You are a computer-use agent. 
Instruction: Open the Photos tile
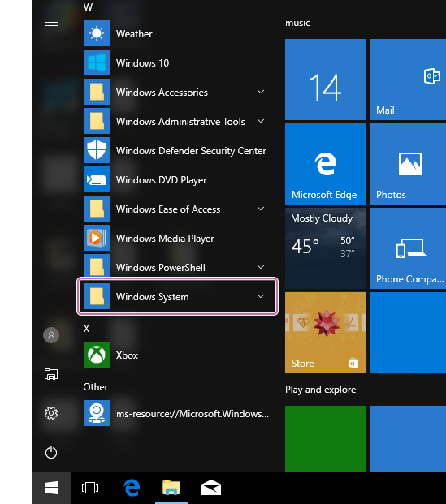pyautogui.click(x=408, y=164)
